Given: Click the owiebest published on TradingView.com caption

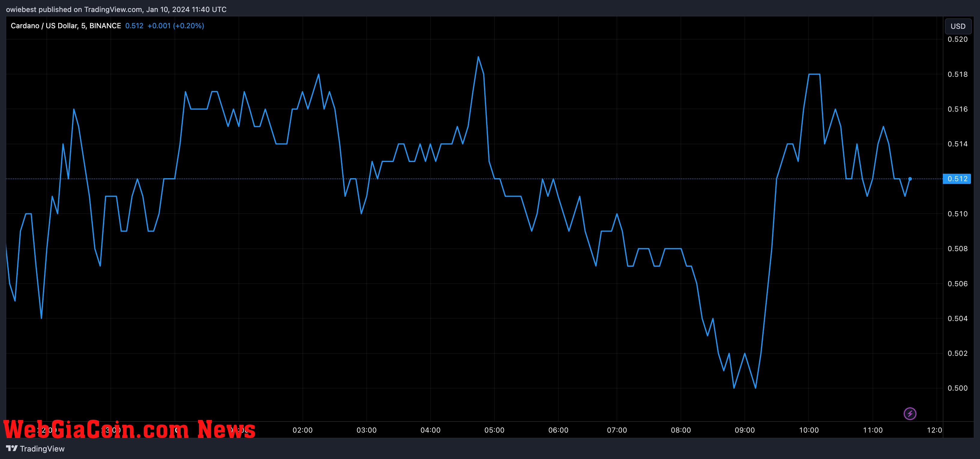Looking at the screenshot, I should (x=116, y=10).
